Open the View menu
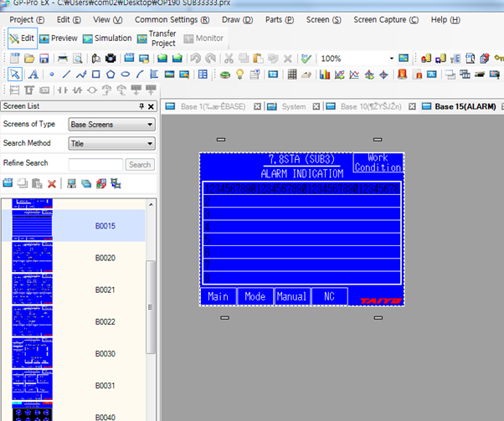This screenshot has width=504, height=421. coord(107,19)
